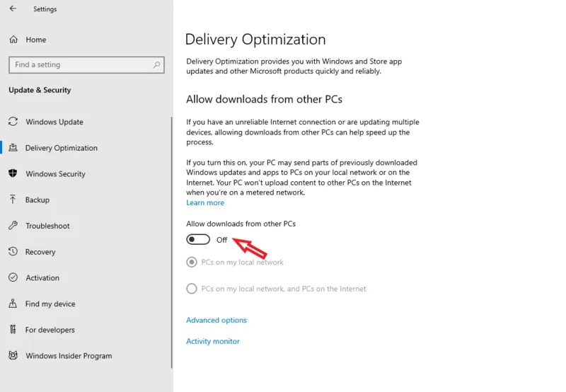Click the Troubleshoot wrench icon

point(13,226)
